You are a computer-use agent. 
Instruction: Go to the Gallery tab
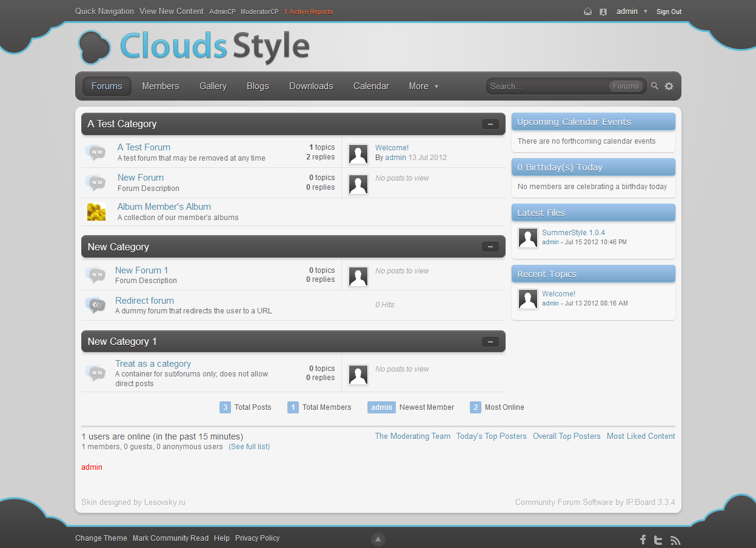213,86
